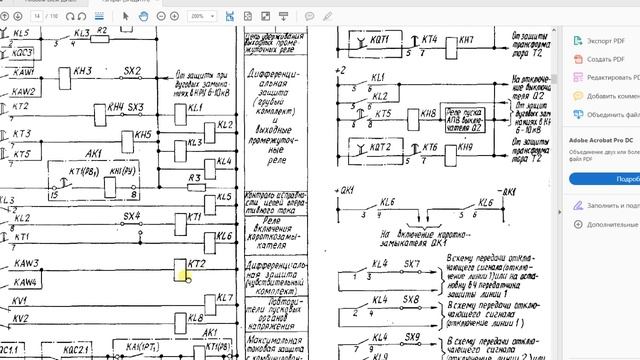The image size is (640, 360).
Task: Enter full screen mode icon
Action: point(265,16)
